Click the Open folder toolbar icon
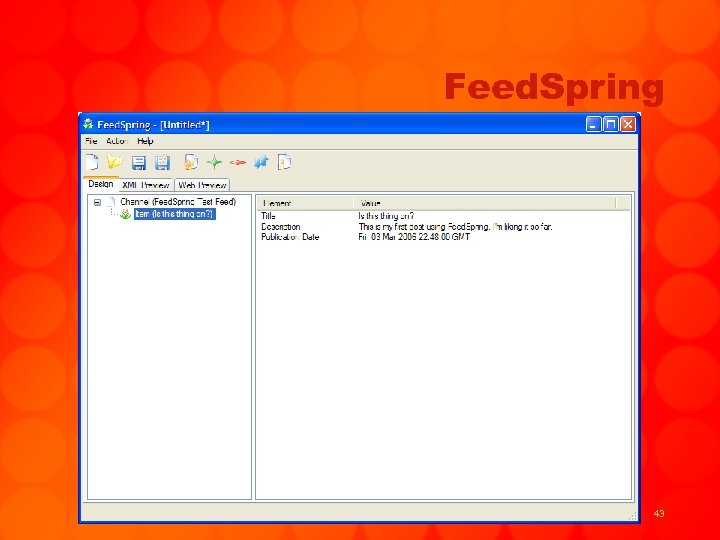This screenshot has width=720, height=540. click(115, 162)
